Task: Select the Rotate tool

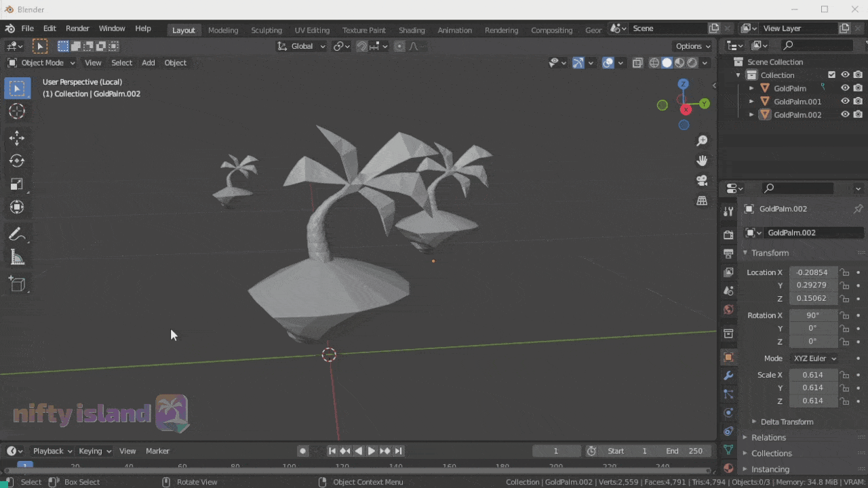Action: tap(17, 161)
